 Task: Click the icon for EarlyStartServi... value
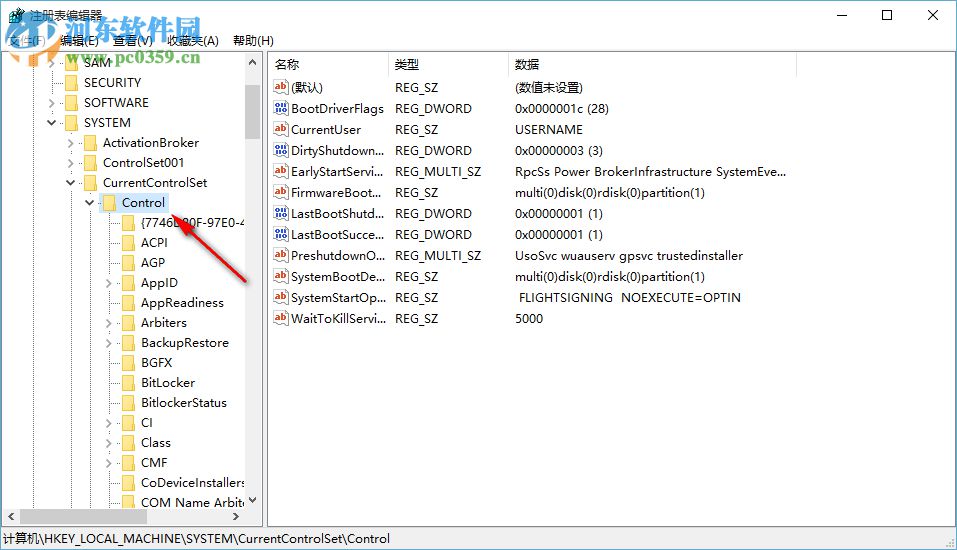pyautogui.click(x=281, y=172)
